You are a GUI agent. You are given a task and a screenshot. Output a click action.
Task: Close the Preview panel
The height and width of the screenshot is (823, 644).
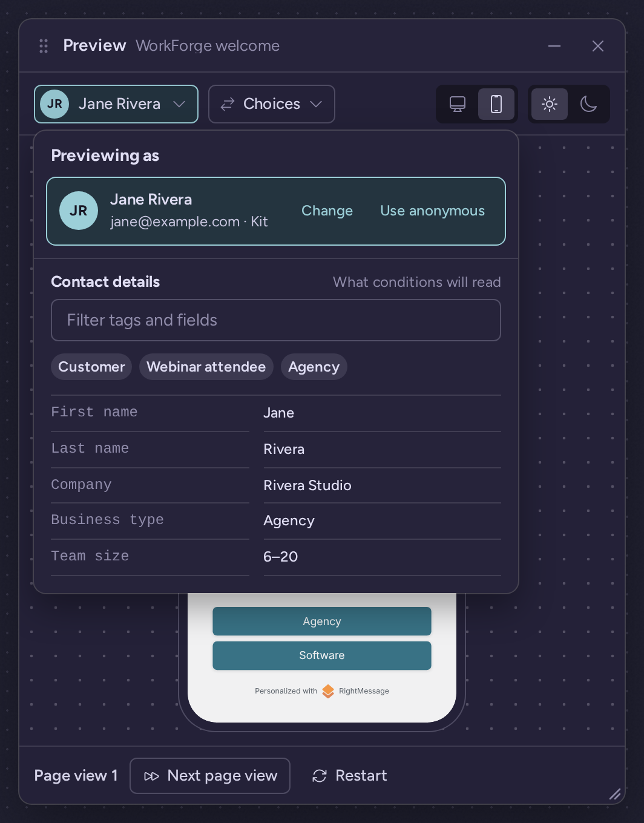point(598,46)
